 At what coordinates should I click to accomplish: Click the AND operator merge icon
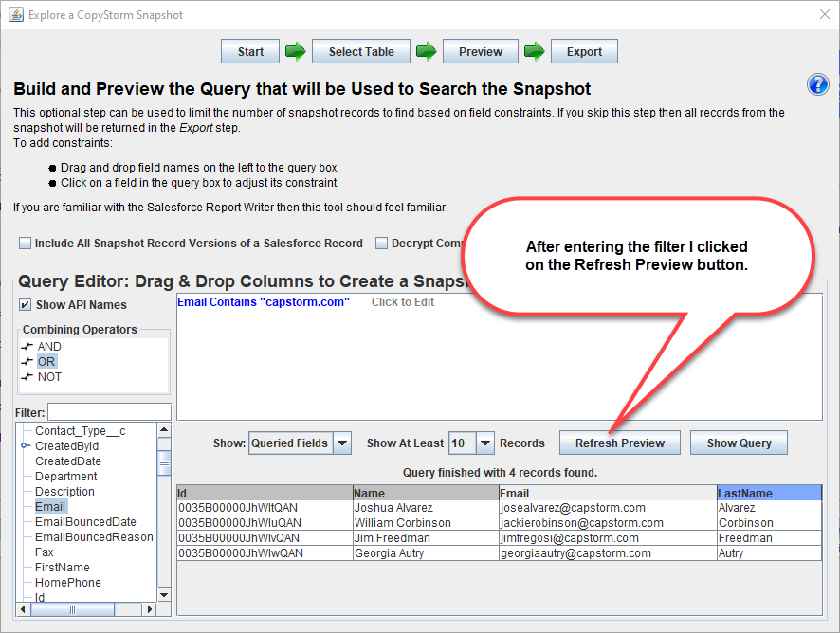pos(27,347)
